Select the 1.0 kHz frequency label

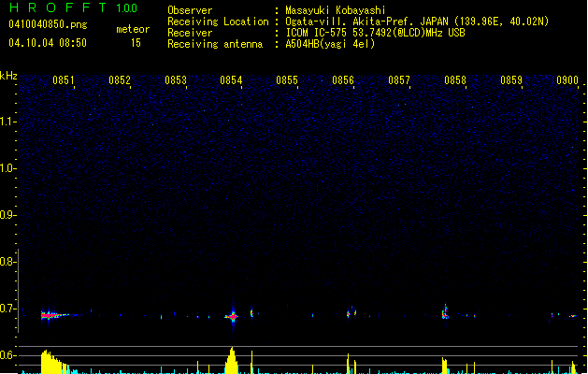pos(8,168)
